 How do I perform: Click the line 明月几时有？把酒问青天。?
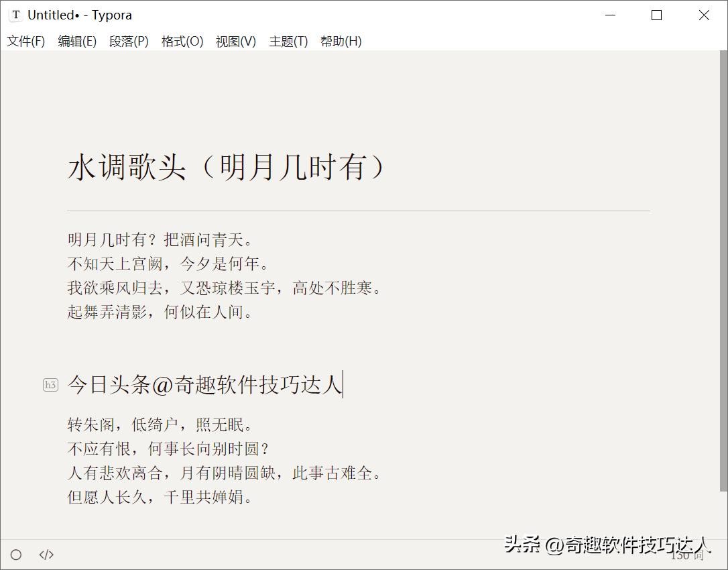coord(160,239)
